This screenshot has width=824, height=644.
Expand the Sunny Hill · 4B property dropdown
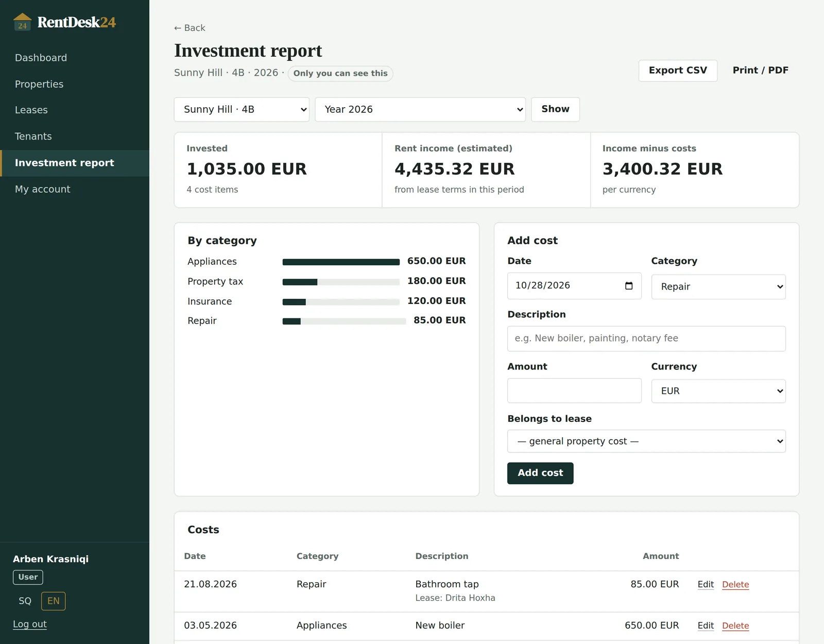tap(242, 110)
